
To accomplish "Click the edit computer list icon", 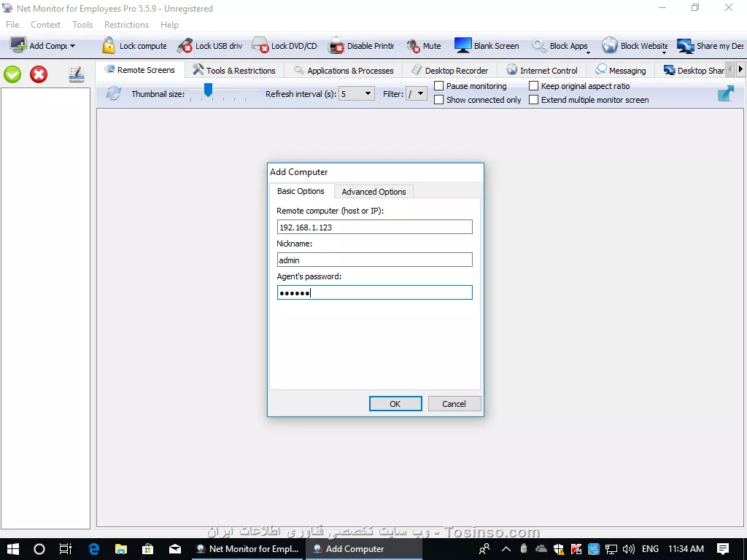I will coord(76,74).
